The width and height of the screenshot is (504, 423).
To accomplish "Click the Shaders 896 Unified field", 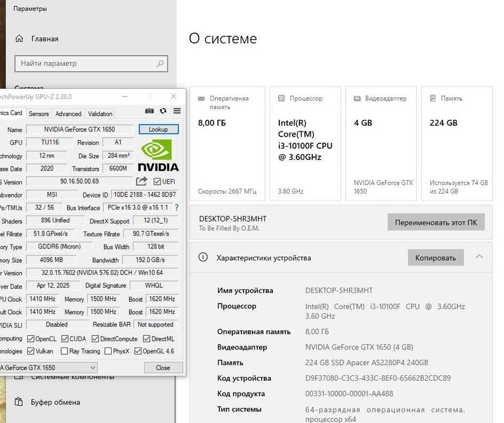I will coord(56,221).
